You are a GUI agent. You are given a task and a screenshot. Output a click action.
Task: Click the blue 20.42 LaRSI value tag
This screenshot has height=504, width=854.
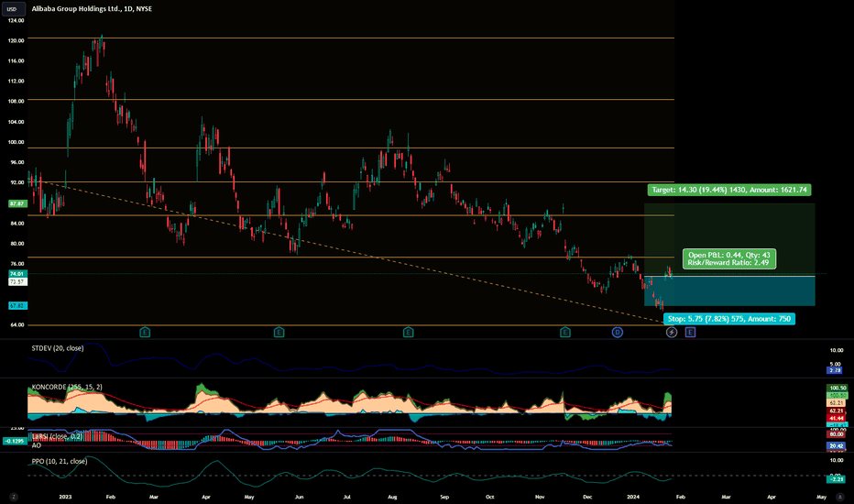pos(836,445)
